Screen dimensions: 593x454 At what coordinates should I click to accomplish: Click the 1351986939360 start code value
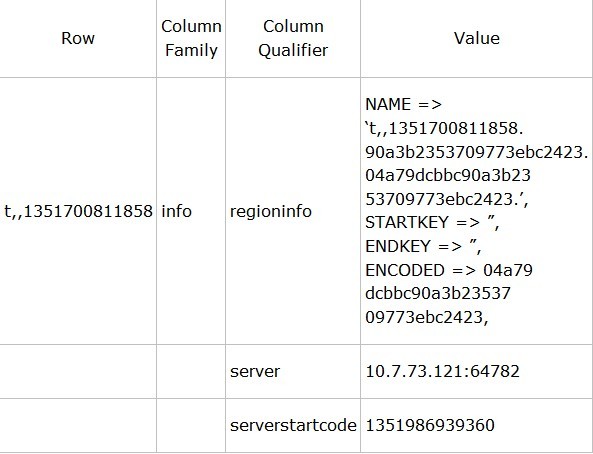(430, 425)
